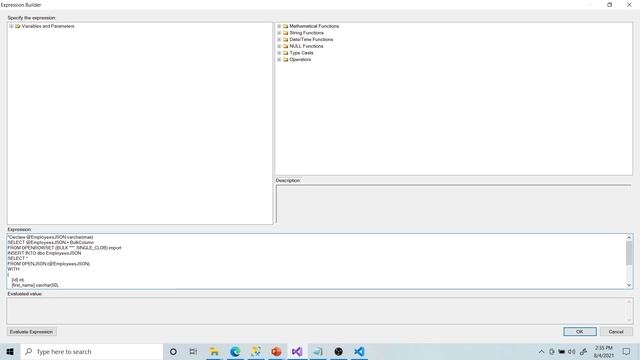Image resolution: width=640 pixels, height=360 pixels.
Task: Select the Operators tree label
Action: (300, 60)
